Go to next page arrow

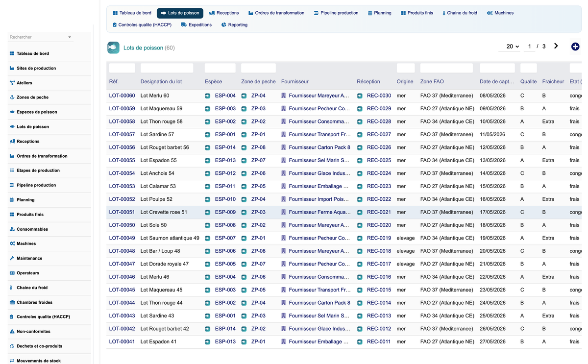click(x=556, y=46)
